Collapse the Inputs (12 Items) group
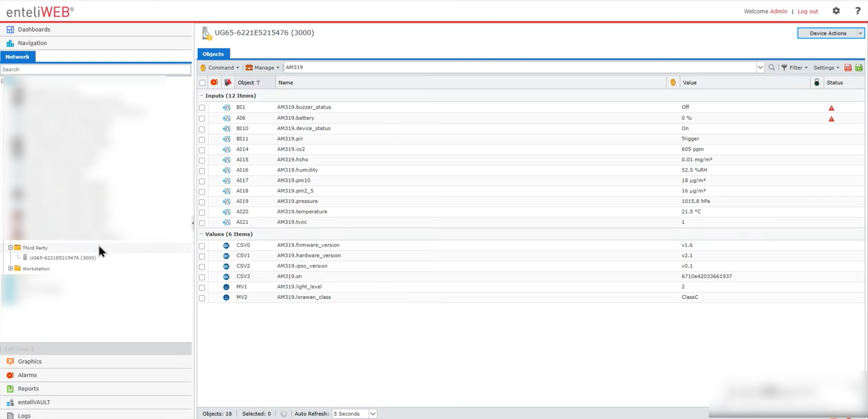The height and width of the screenshot is (419, 868). pyautogui.click(x=202, y=95)
